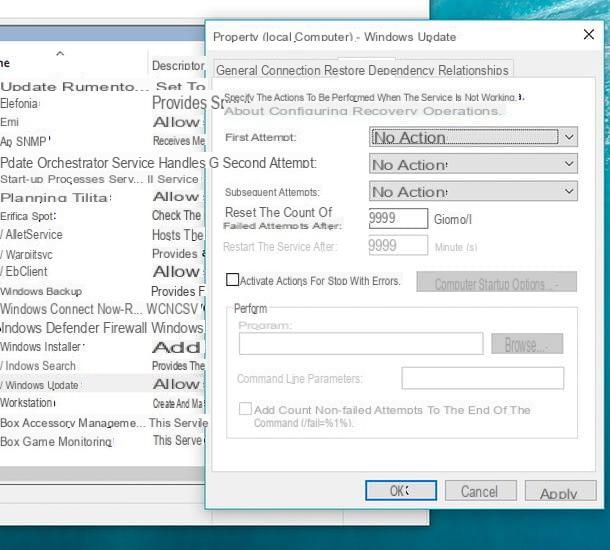This screenshot has height=550, width=610.
Task: Open the Dependency Relationships tab
Action: [x=438, y=70]
